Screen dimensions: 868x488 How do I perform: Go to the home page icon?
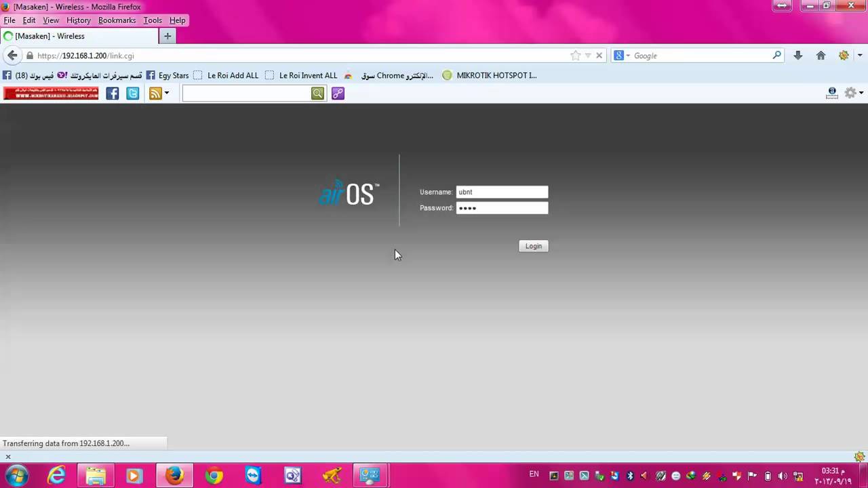coord(821,56)
